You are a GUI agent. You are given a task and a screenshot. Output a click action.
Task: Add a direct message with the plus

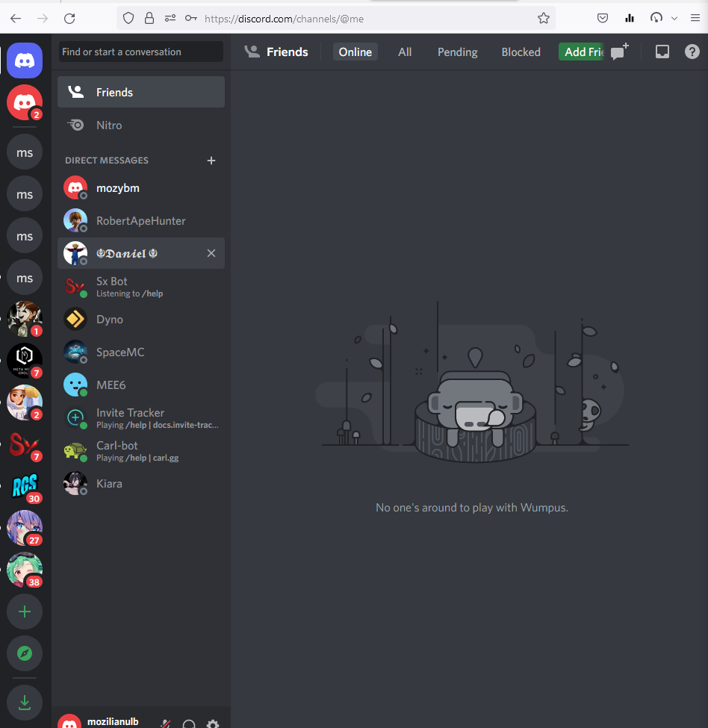coord(211,160)
